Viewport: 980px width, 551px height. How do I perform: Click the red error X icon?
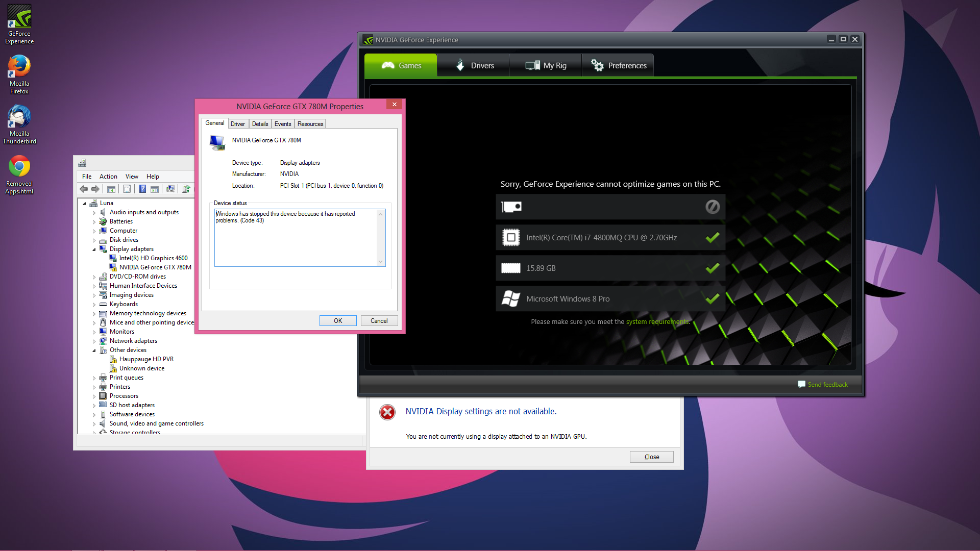[x=387, y=412]
